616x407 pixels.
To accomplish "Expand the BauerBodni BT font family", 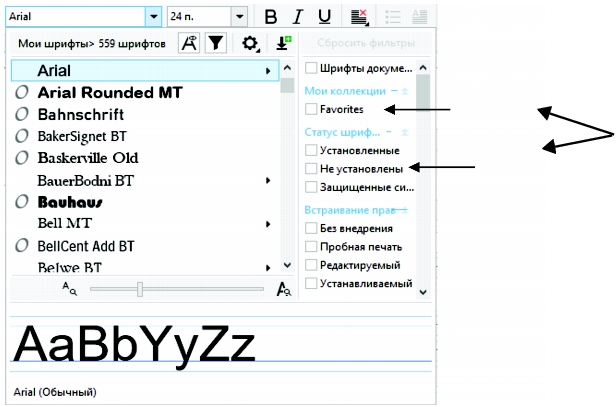I will tap(268, 181).
